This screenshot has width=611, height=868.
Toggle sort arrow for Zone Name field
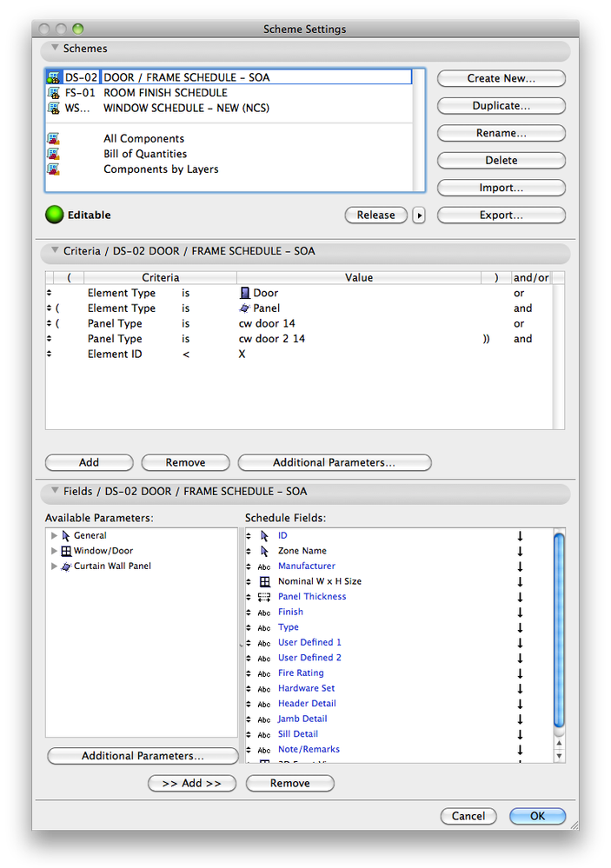tap(520, 552)
